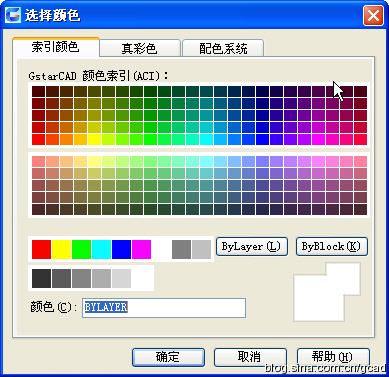Pick the cyan standard color swatch
389x377 pixels.
point(101,249)
